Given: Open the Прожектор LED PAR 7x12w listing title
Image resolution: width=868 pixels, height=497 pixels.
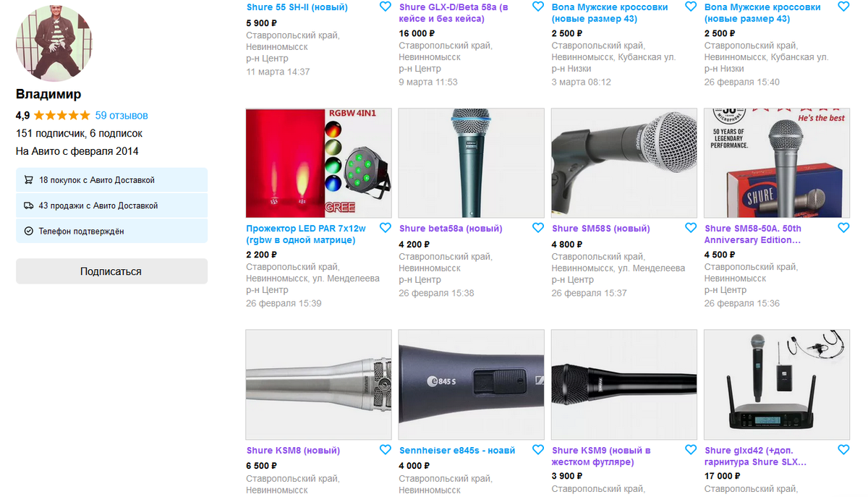Looking at the screenshot, I should click(306, 234).
